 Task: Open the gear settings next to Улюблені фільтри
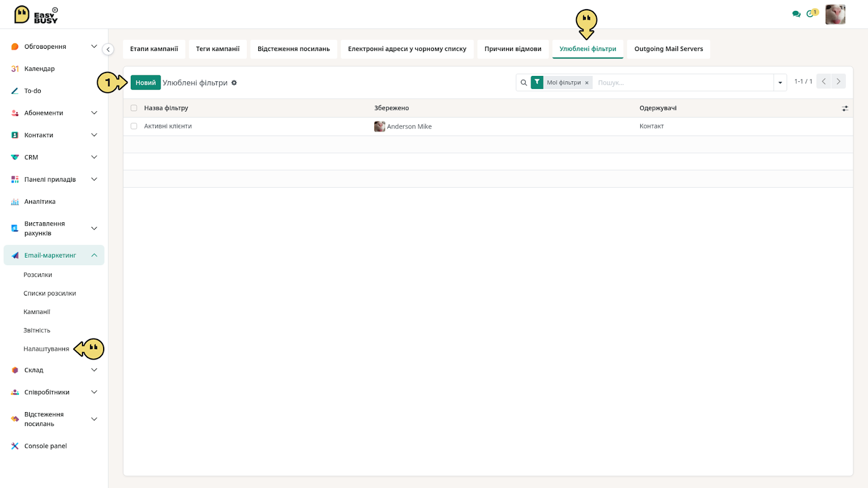234,83
